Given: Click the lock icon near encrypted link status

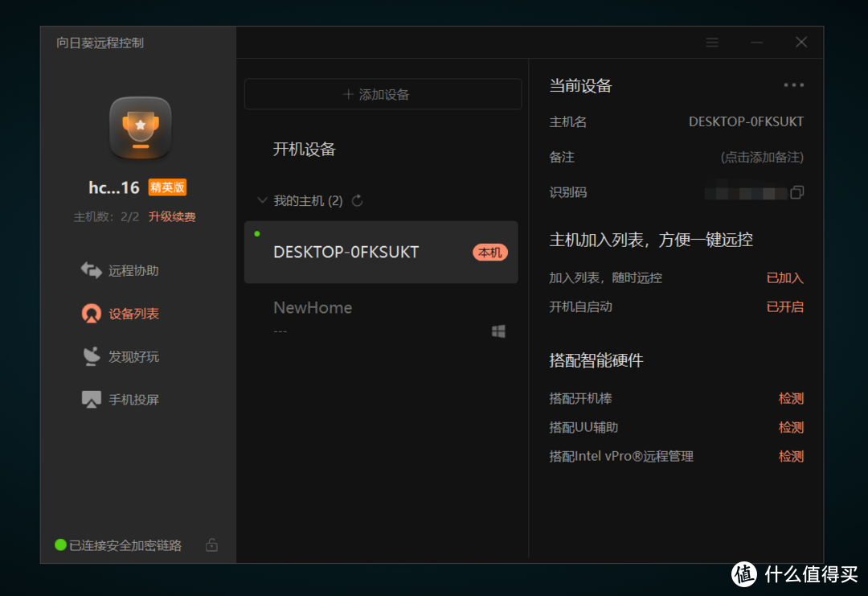Looking at the screenshot, I should (x=211, y=545).
